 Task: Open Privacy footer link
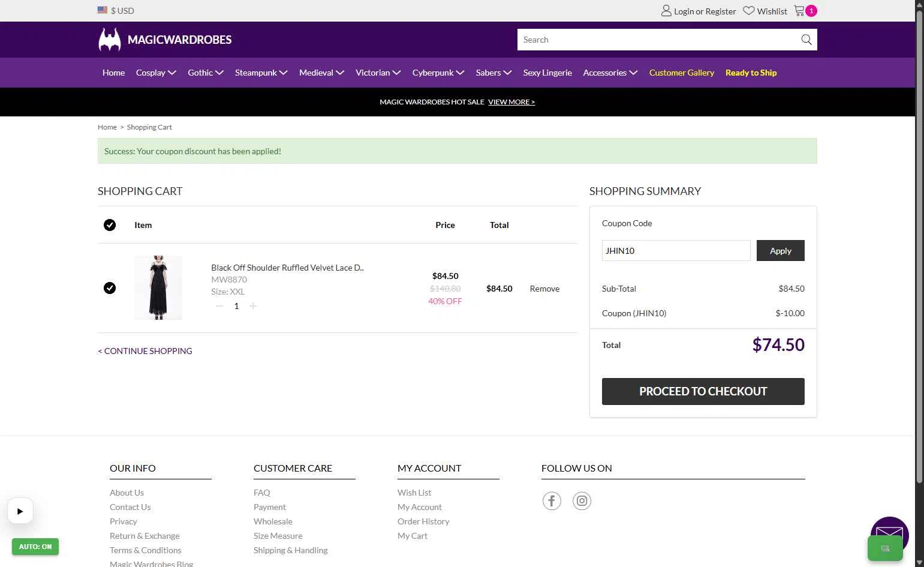point(124,521)
